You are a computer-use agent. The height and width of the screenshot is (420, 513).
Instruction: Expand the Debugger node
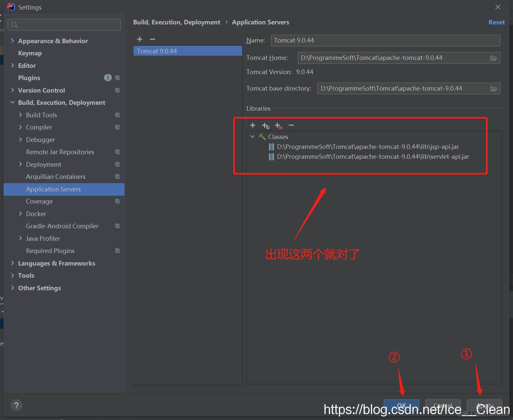pyautogui.click(x=20, y=140)
